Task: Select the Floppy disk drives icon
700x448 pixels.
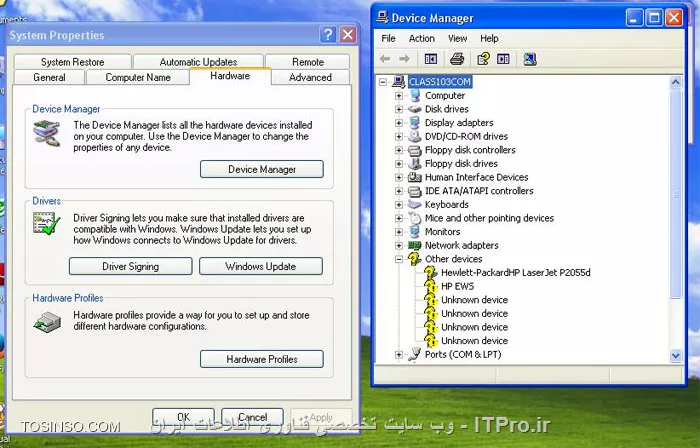Action: 415,164
